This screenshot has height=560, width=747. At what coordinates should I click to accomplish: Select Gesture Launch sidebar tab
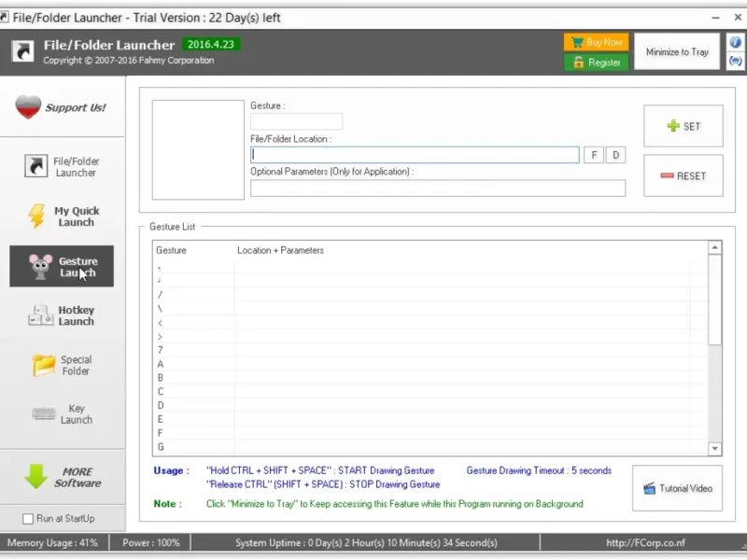coord(62,266)
